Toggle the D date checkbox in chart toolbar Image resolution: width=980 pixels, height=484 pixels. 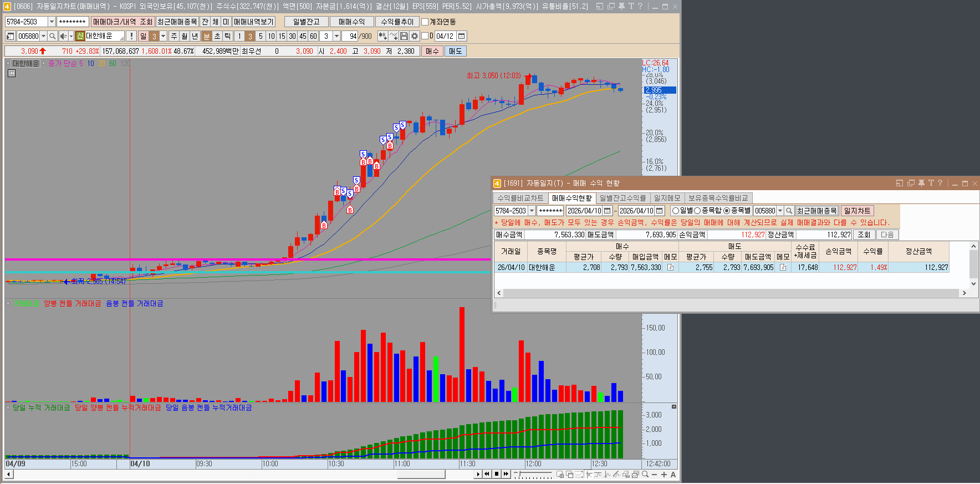[425, 36]
